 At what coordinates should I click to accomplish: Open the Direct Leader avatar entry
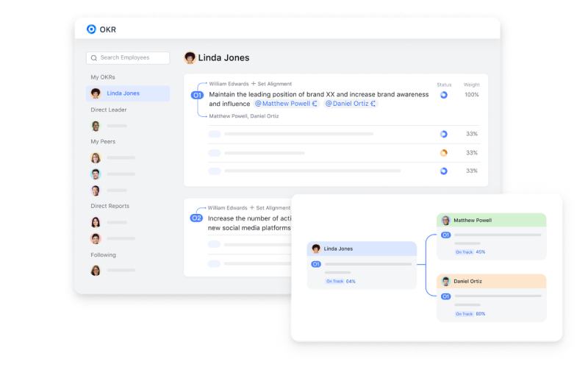pyautogui.click(x=96, y=126)
